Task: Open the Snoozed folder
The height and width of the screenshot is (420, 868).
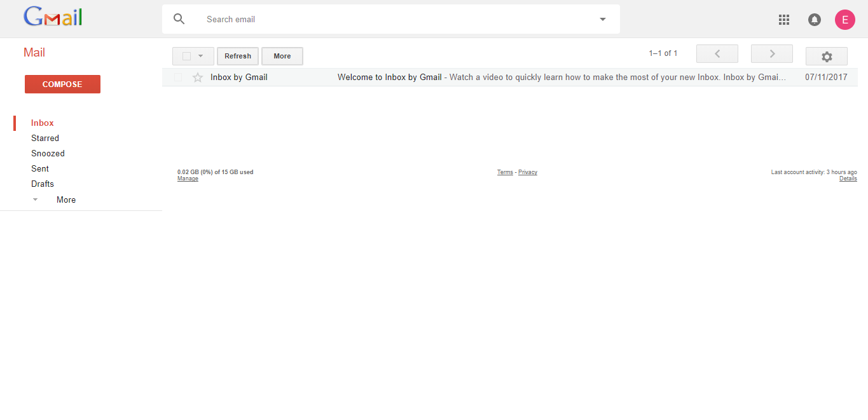Action: (x=48, y=153)
